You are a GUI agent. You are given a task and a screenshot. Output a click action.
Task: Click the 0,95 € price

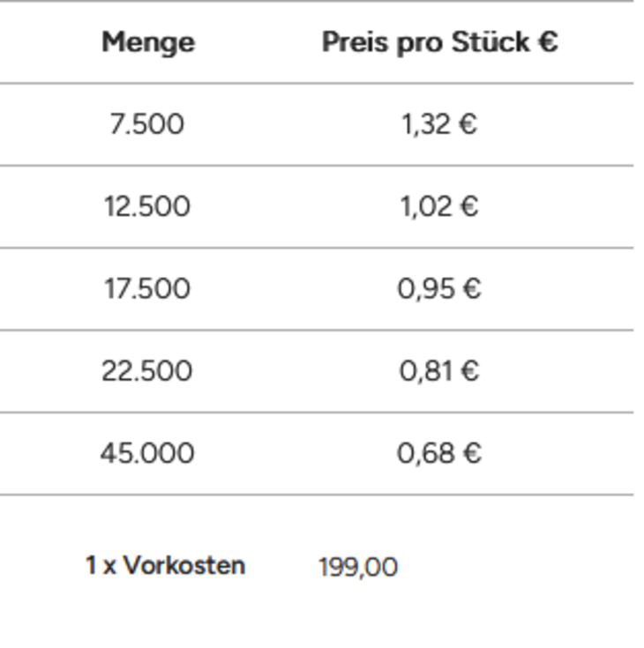click(x=438, y=289)
